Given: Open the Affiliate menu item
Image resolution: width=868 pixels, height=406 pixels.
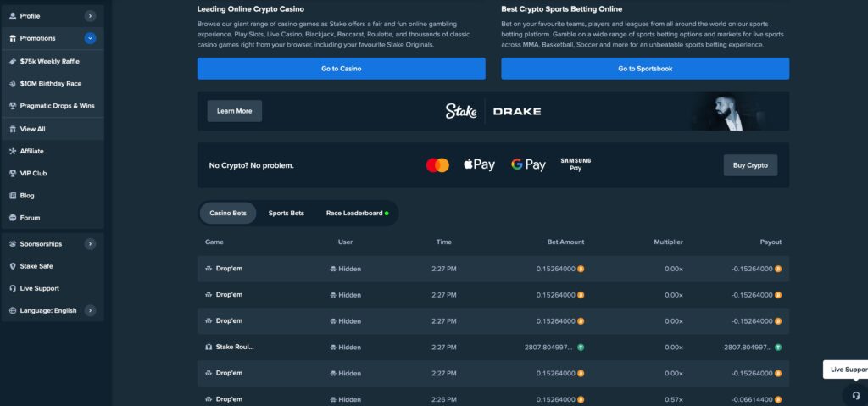Looking at the screenshot, I should 53,151.
